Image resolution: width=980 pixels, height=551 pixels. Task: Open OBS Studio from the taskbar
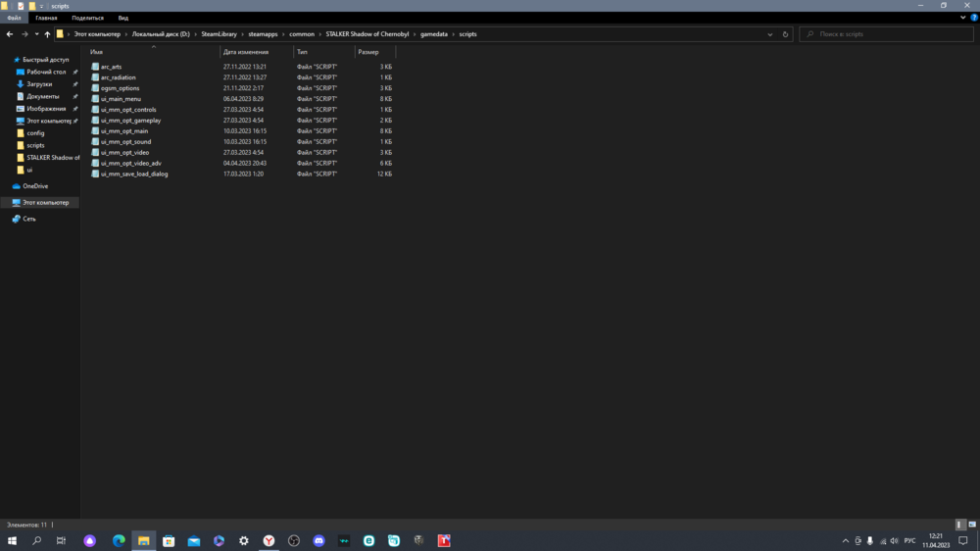[293, 540]
